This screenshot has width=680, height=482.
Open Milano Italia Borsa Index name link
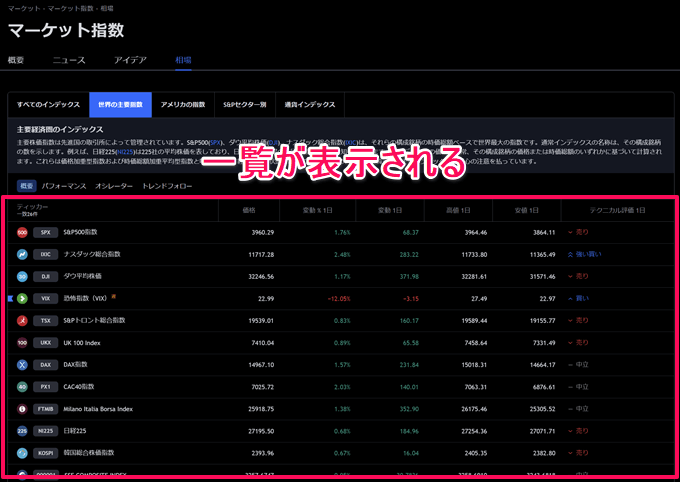pyautogui.click(x=98, y=409)
